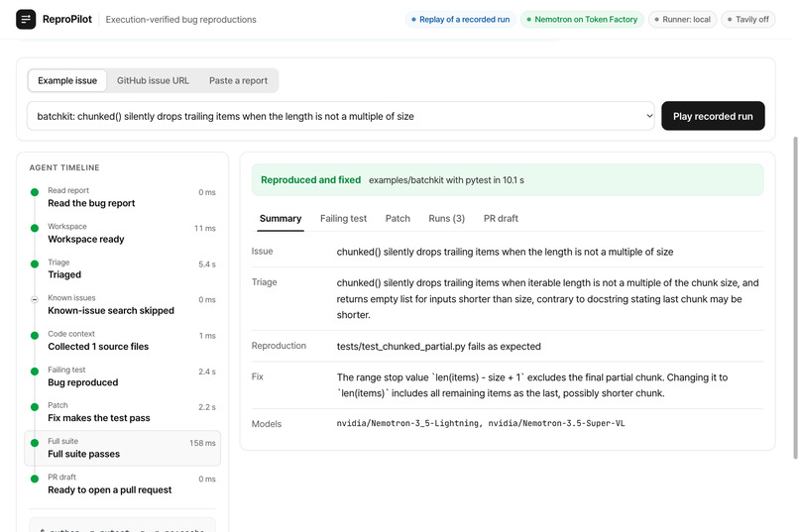This screenshot has width=799, height=532.
Task: Click the ReproPilot title text
Action: (67, 20)
